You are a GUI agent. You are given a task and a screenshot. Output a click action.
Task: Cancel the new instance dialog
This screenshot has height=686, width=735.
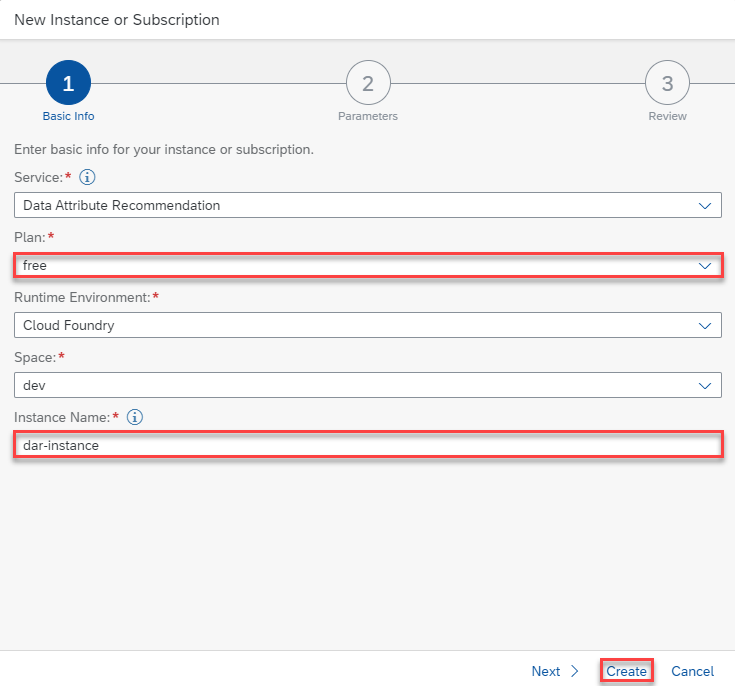click(692, 671)
